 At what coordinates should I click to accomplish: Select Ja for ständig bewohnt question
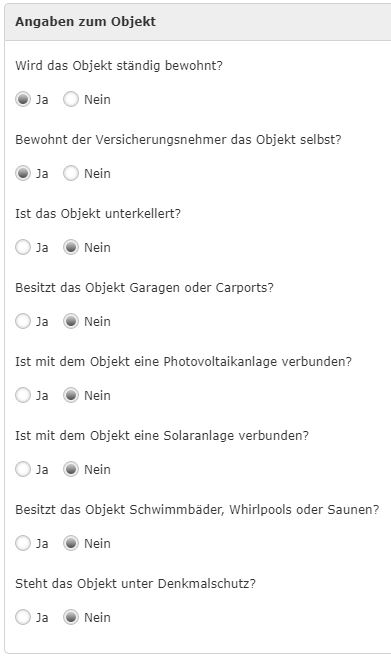(x=23, y=100)
